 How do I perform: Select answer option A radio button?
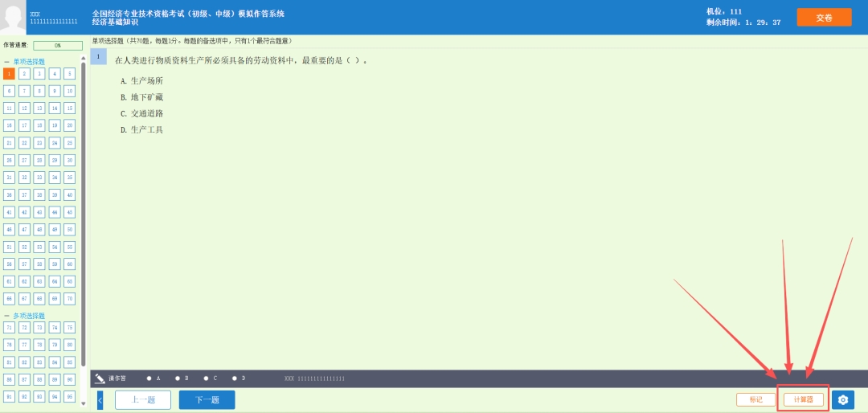pyautogui.click(x=149, y=378)
